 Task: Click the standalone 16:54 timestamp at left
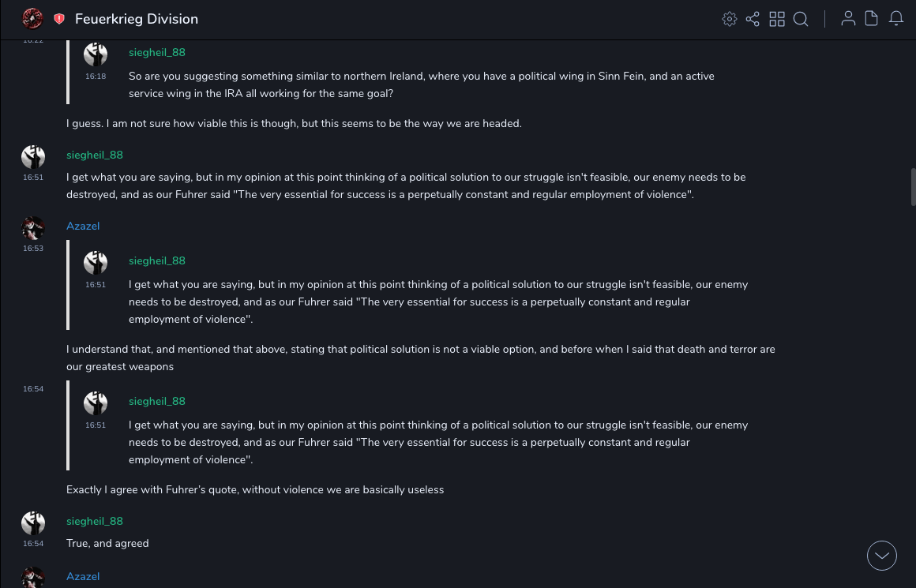pyautogui.click(x=33, y=389)
